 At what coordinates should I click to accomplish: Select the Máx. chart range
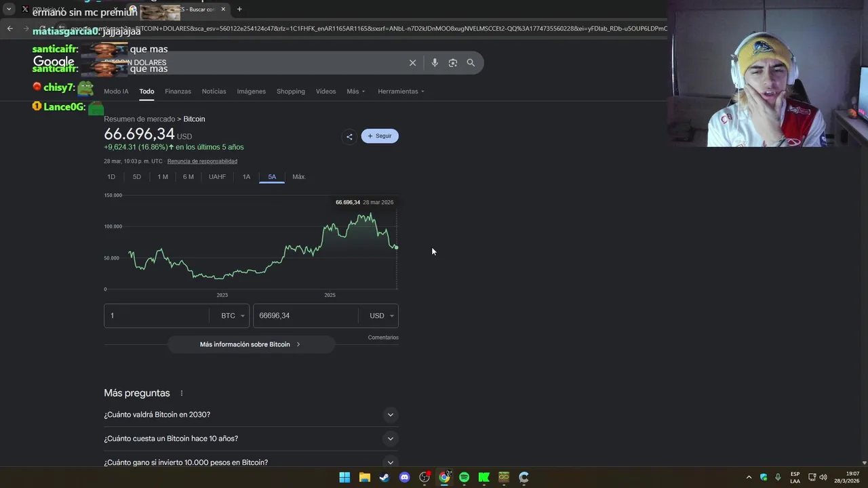tap(298, 177)
